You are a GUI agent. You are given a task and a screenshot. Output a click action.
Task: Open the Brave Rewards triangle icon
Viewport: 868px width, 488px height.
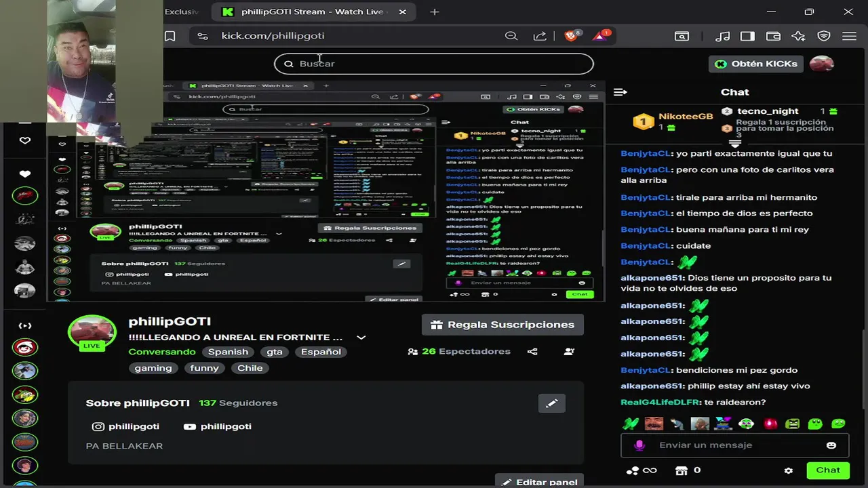point(601,36)
